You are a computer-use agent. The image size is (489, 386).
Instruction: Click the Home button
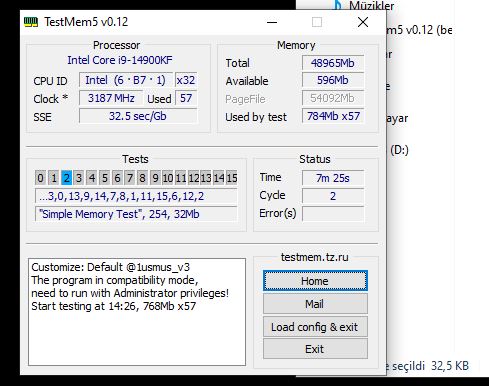[x=315, y=281]
